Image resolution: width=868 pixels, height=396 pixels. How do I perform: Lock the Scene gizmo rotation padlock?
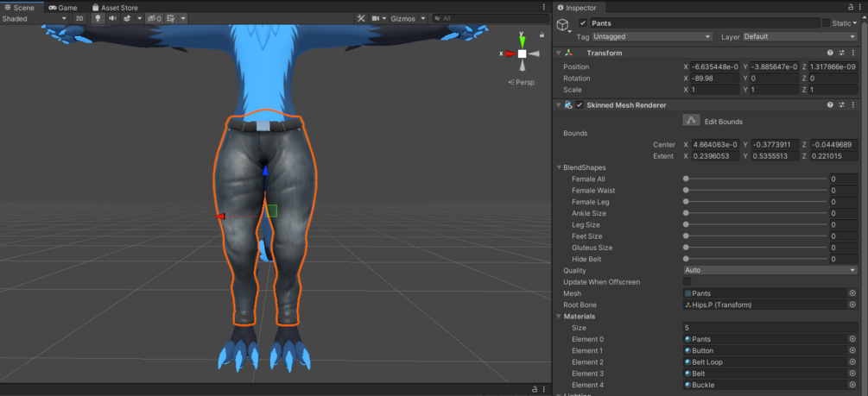pos(542,35)
